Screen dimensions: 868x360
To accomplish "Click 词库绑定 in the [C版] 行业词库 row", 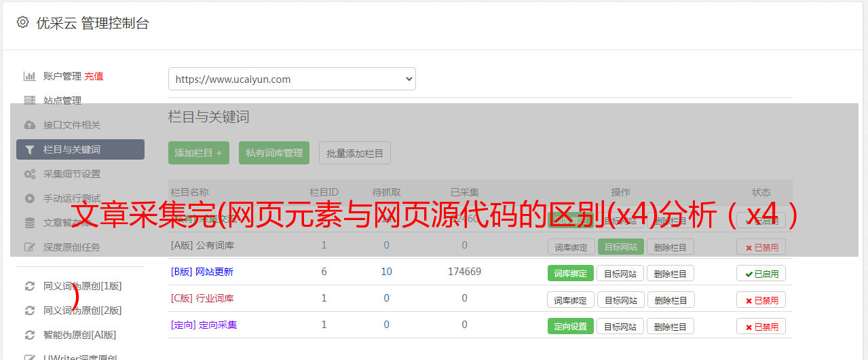I will pos(571,300).
